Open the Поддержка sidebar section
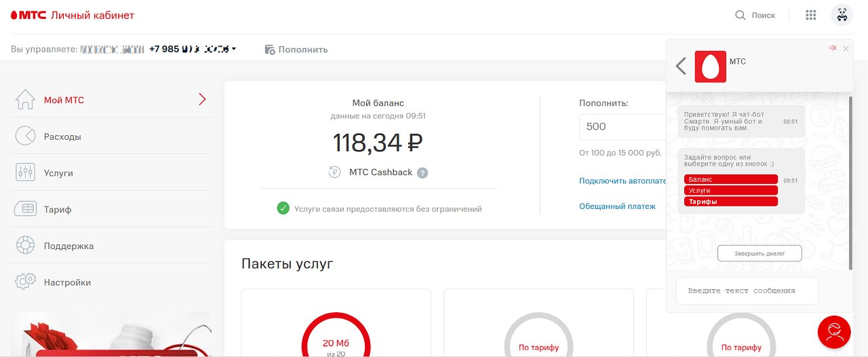Viewport: 868px width, 357px height. point(111,246)
